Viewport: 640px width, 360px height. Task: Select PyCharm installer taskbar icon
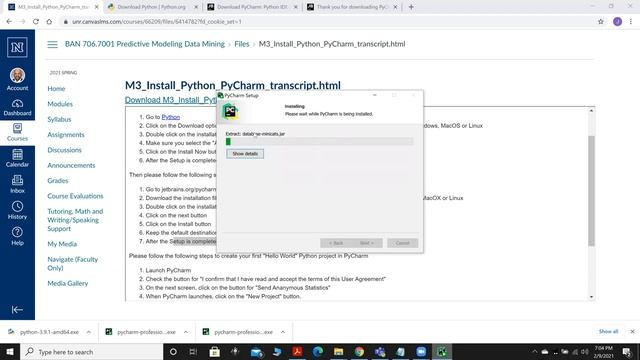tap(442, 351)
